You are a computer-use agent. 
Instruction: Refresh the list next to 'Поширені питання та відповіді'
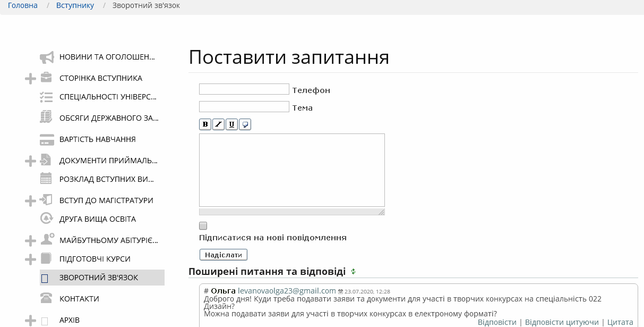(353, 272)
